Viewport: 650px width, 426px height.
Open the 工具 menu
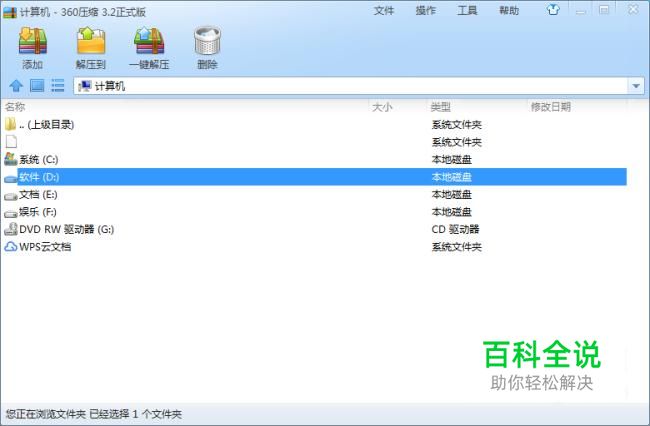coord(467,10)
